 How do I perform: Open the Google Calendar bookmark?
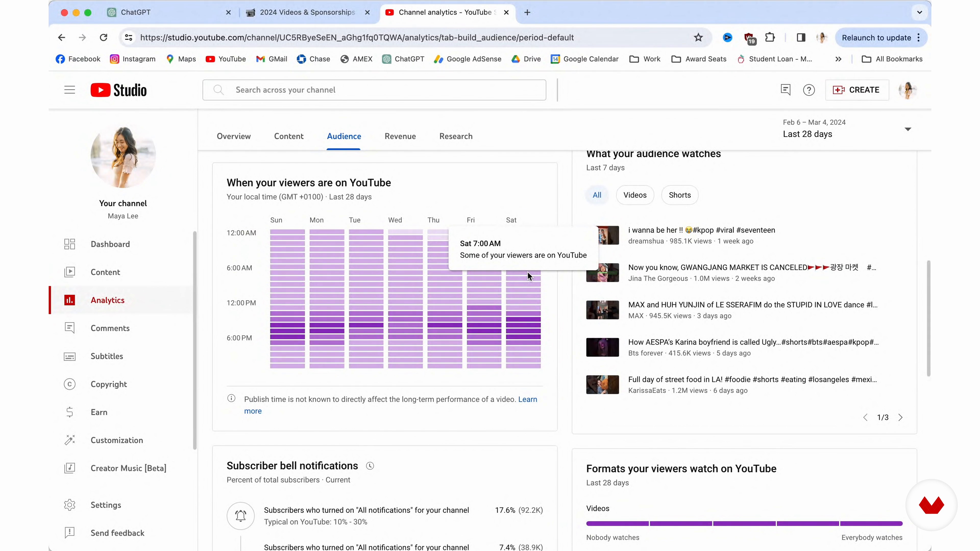584,59
